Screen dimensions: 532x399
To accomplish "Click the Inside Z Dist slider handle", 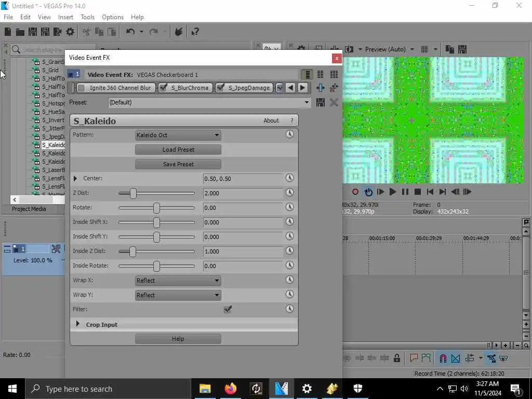I will [x=132, y=252].
